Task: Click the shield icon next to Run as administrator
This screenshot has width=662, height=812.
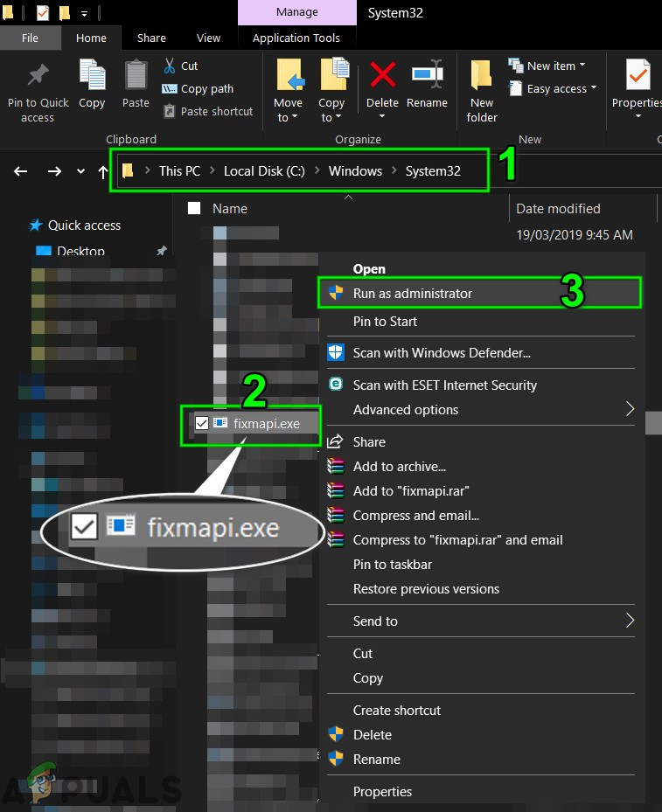Action: pyautogui.click(x=336, y=293)
